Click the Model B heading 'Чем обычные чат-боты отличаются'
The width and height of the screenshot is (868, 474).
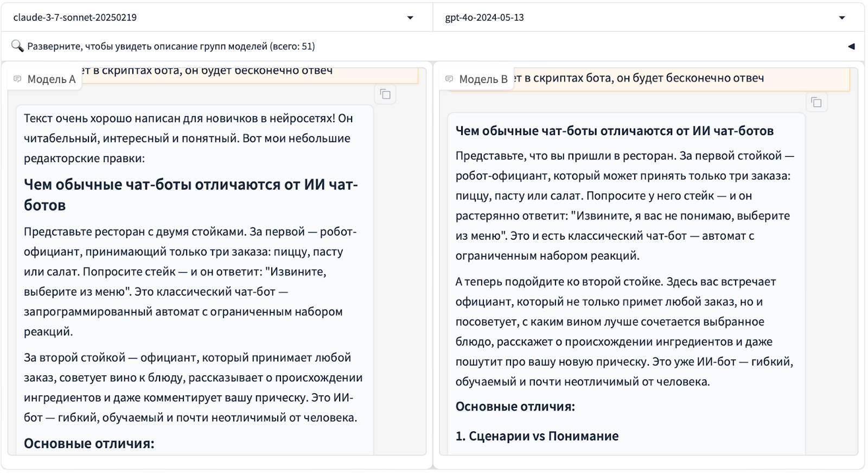[614, 131]
